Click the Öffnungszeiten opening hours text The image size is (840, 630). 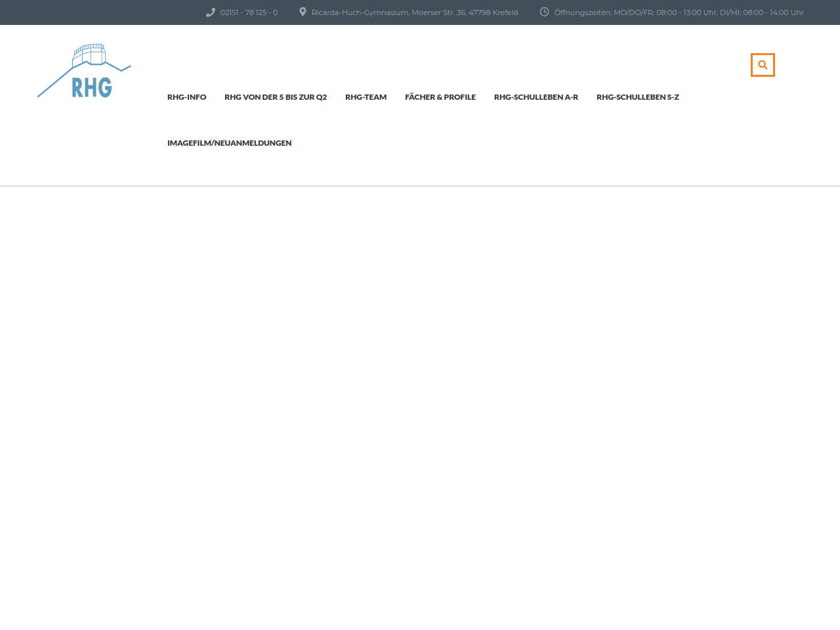tap(679, 12)
